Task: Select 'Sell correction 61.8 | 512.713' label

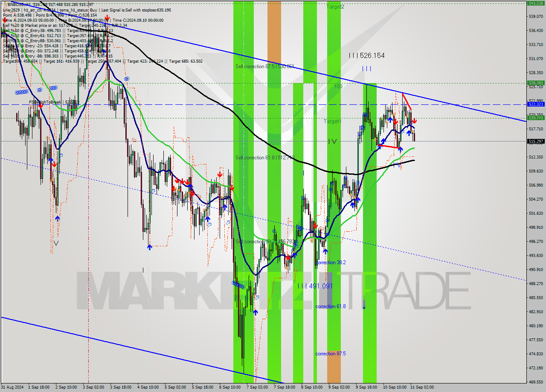Action: pyautogui.click(x=265, y=158)
